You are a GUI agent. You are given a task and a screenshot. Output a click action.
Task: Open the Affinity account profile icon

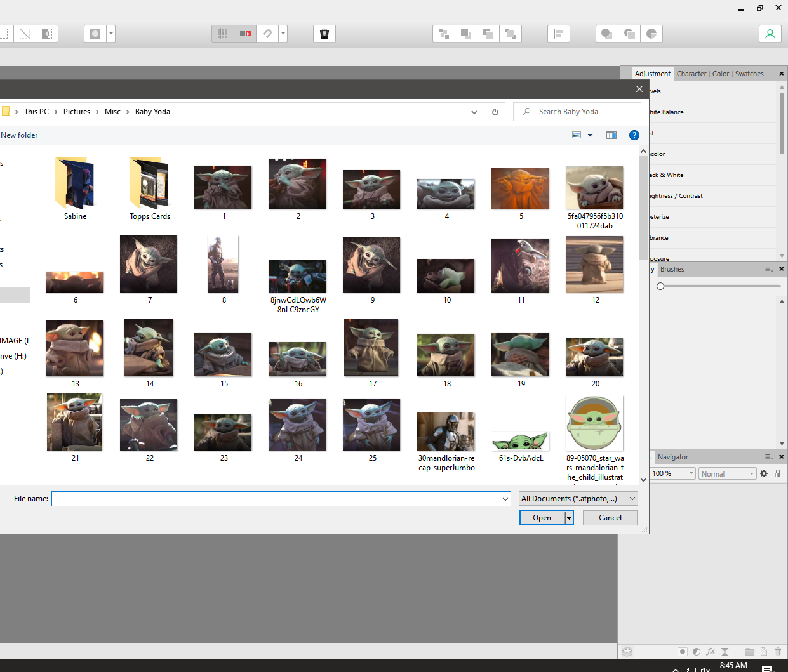point(770,34)
